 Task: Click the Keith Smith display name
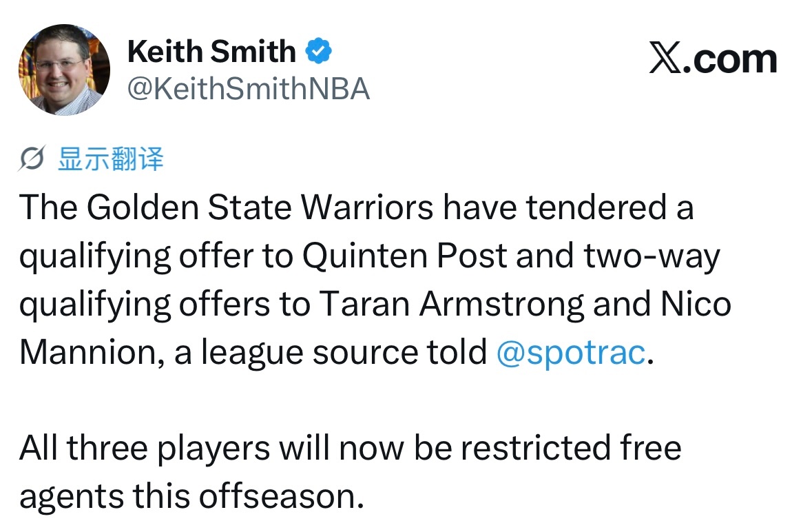[x=211, y=51]
